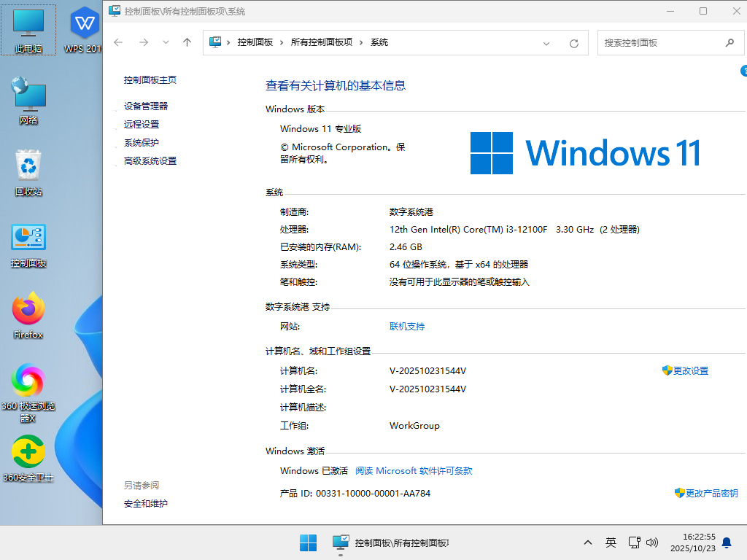Open the 回收站 (Recycle Bin)
This screenshot has height=560, width=747.
pos(28,164)
